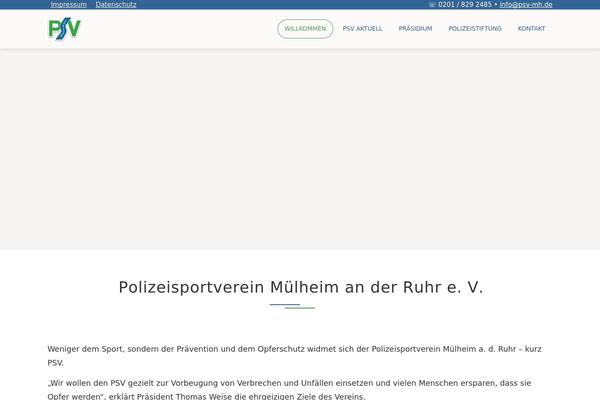The height and width of the screenshot is (400, 600).
Task: Click the PSV logo
Action: 65,29
